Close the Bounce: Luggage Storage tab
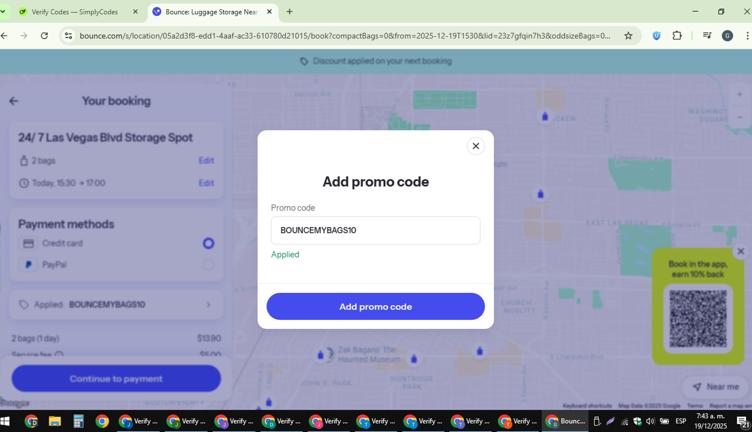Viewport: 752px width, 432px height. [269, 12]
